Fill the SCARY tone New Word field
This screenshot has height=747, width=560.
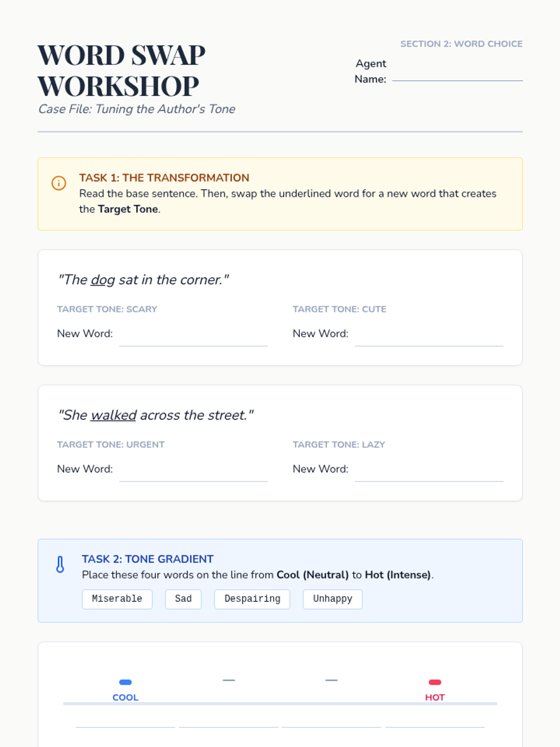(193, 339)
